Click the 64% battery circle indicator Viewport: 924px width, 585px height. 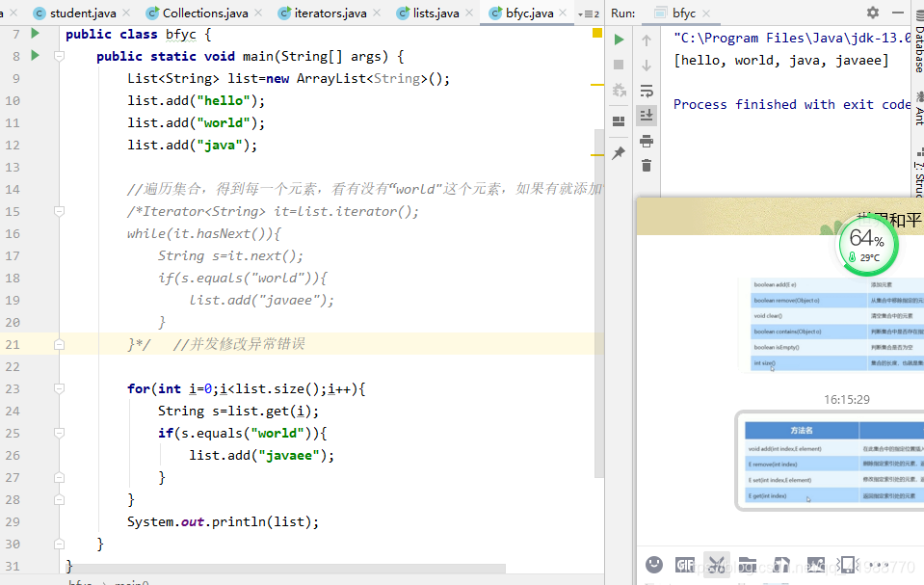867,246
